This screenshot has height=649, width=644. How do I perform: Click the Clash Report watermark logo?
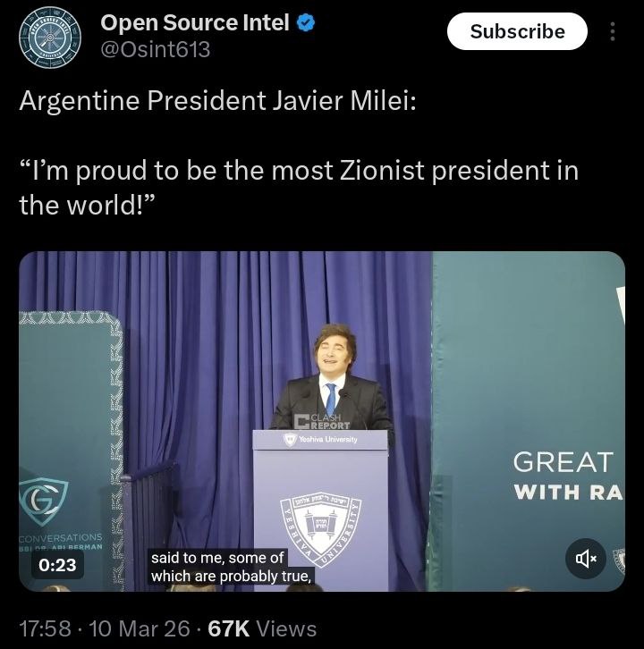tap(323, 421)
